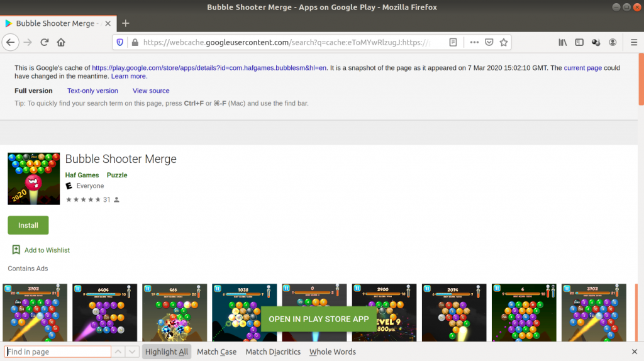644x361 pixels.
Task: Close the find in page bar
Action: coord(634,352)
